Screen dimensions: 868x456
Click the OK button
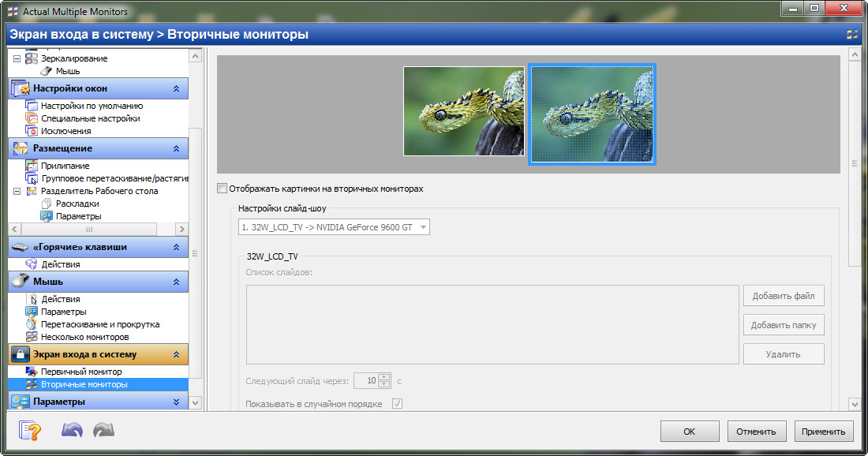[689, 431]
